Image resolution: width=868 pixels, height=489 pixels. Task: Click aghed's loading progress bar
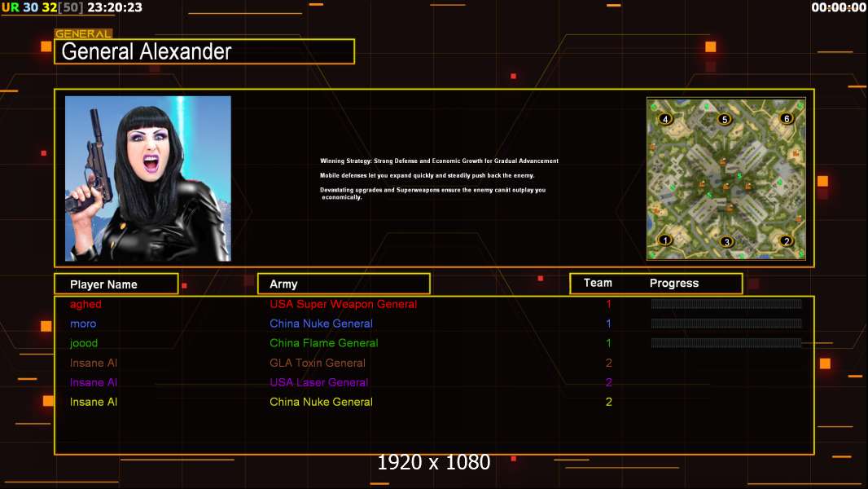point(726,303)
